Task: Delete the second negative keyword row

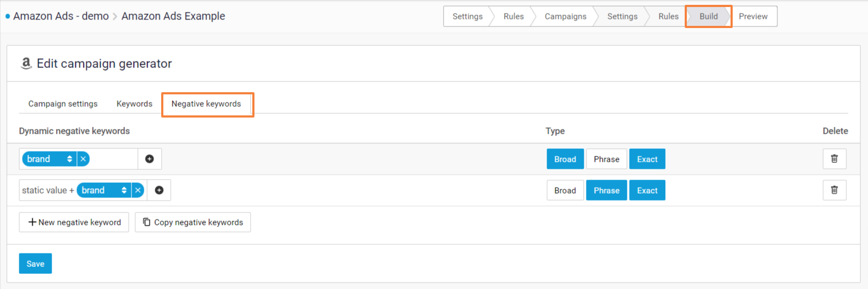Action: pos(834,190)
